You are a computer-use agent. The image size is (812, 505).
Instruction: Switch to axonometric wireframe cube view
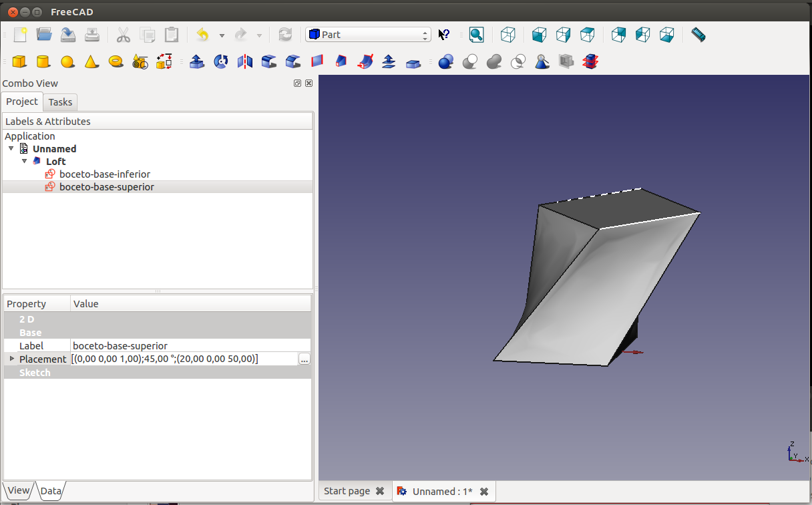(x=508, y=35)
